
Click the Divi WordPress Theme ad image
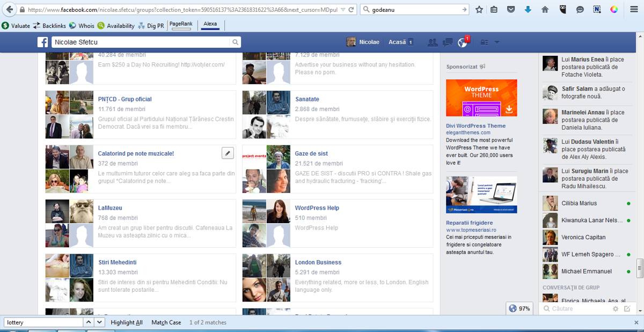[x=481, y=98]
